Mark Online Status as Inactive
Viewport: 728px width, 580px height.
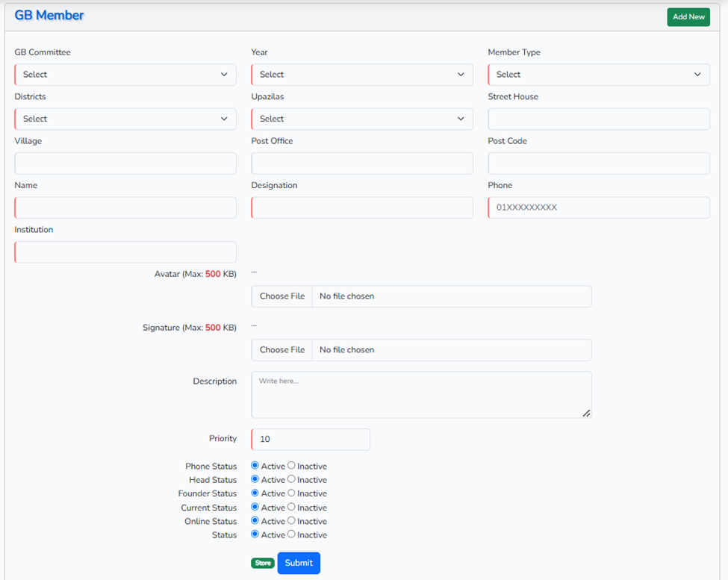[x=292, y=521]
